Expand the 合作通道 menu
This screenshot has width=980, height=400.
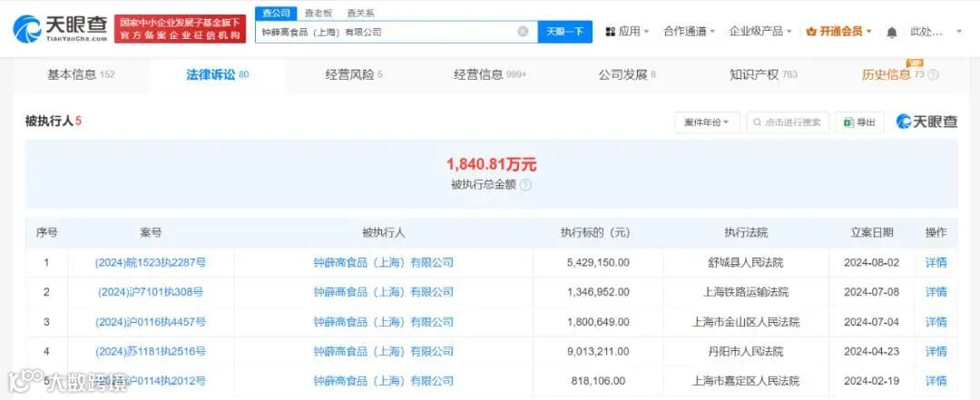coord(690,31)
